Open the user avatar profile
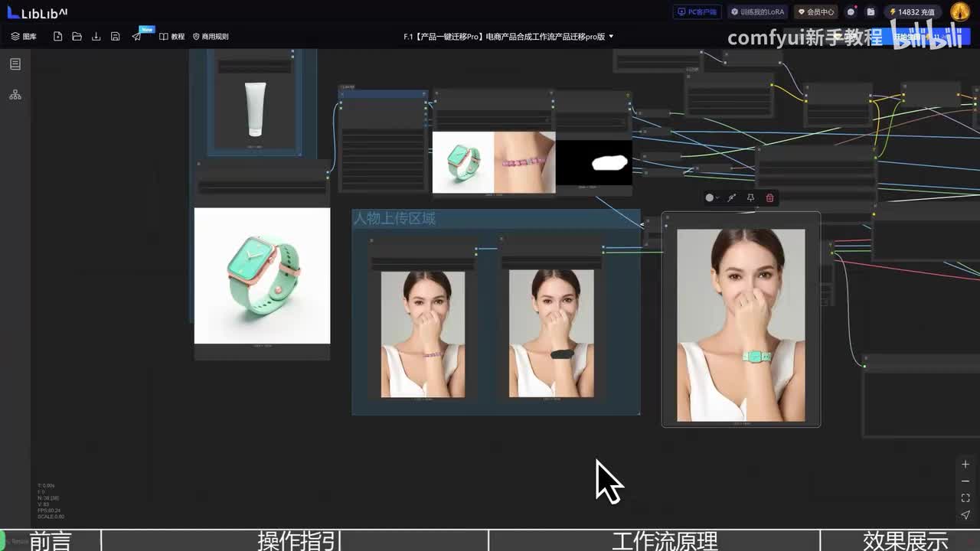Image resolution: width=980 pixels, height=551 pixels. (960, 11)
